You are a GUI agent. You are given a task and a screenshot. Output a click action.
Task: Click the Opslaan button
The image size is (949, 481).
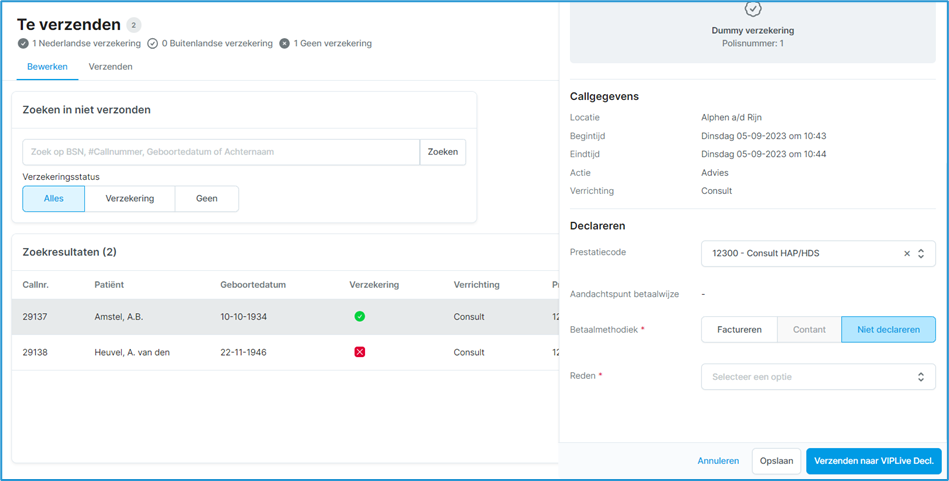pyautogui.click(x=776, y=461)
